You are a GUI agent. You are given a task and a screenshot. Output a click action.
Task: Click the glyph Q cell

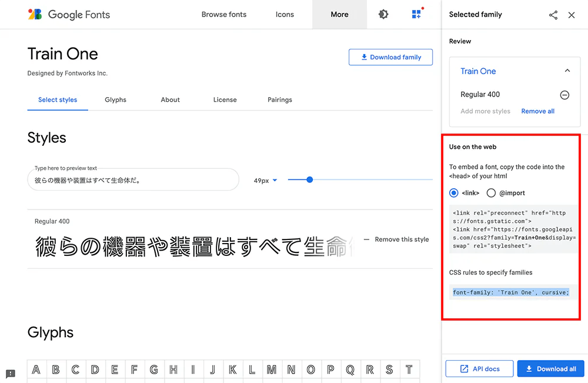350,370
